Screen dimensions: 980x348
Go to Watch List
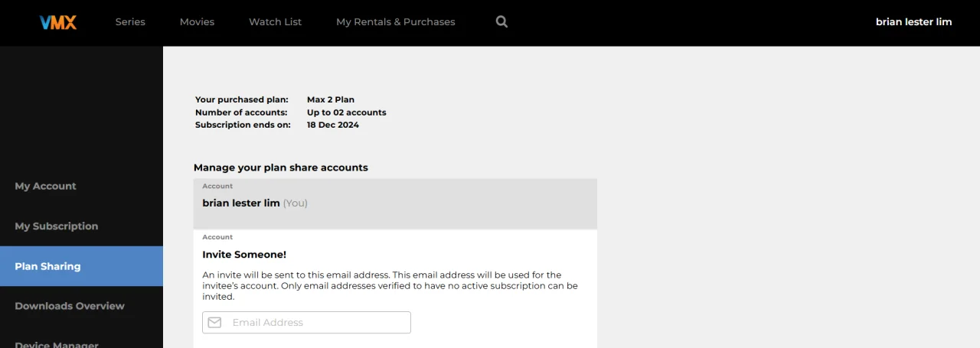[x=275, y=22]
